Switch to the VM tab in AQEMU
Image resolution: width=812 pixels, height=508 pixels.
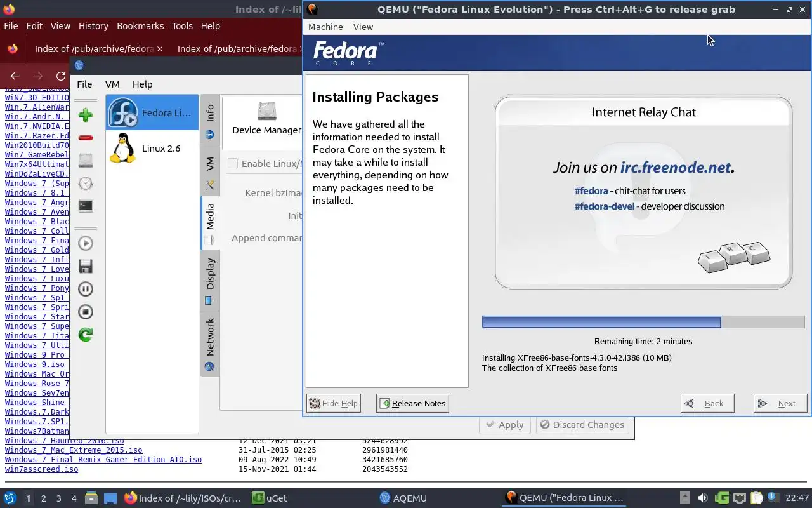pos(210,171)
